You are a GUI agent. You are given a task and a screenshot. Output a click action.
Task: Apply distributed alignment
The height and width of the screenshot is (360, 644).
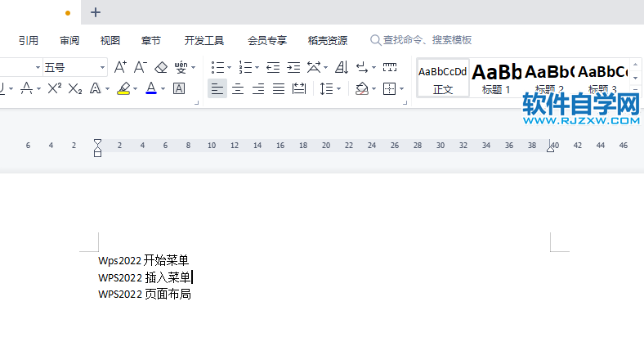299,88
